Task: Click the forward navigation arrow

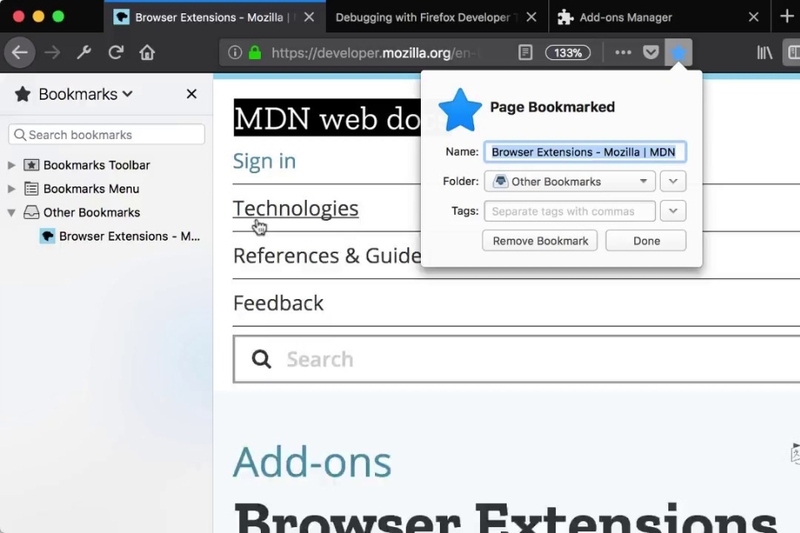Action: coord(52,53)
